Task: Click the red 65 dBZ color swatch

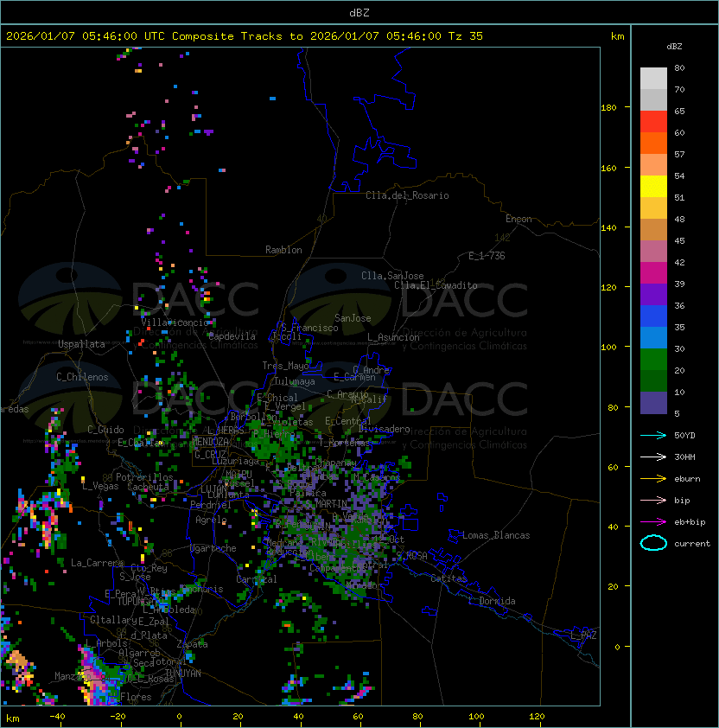Action: click(653, 121)
